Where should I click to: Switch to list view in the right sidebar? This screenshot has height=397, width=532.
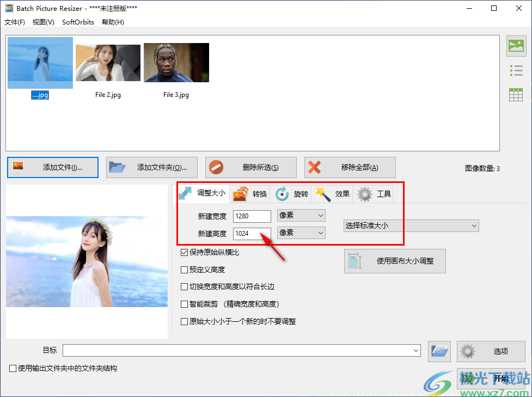[x=516, y=70]
